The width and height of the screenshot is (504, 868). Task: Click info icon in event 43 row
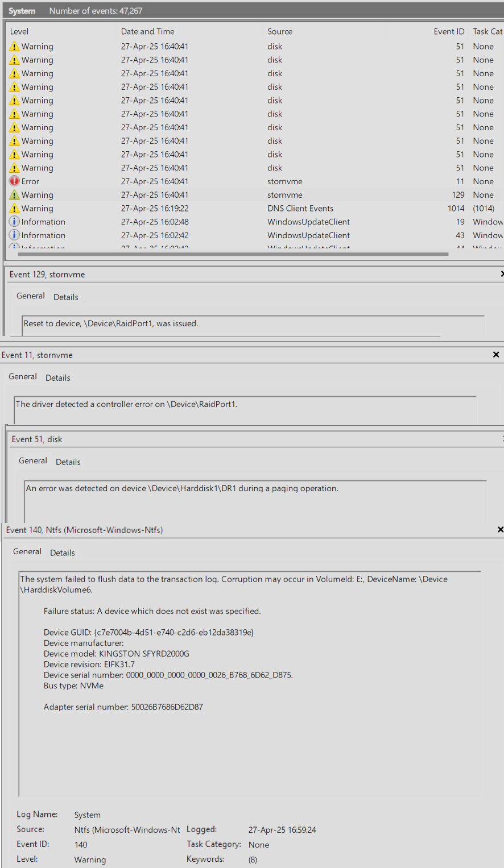click(14, 235)
